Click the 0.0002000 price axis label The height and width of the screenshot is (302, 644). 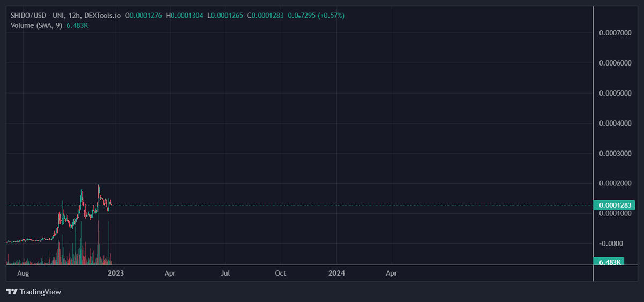coord(615,184)
